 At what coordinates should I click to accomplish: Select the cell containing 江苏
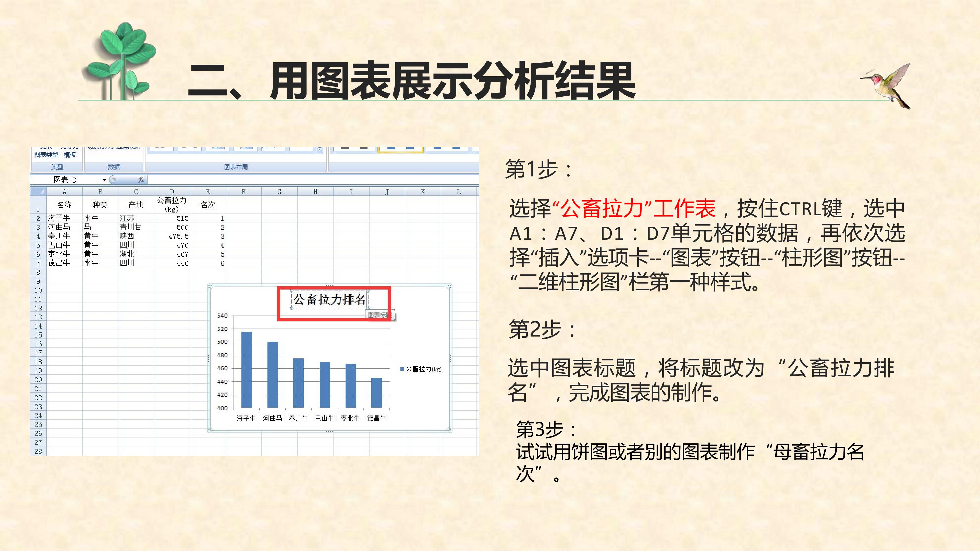coord(136,218)
